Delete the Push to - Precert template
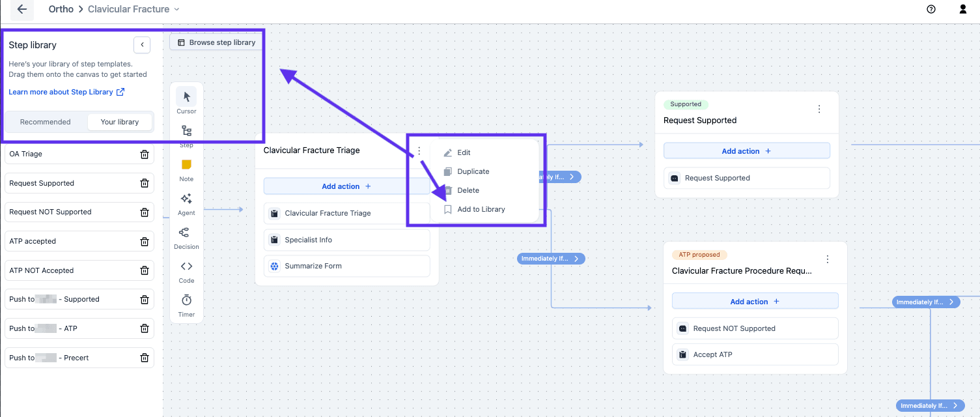The width and height of the screenshot is (980, 417). pyautogui.click(x=145, y=358)
